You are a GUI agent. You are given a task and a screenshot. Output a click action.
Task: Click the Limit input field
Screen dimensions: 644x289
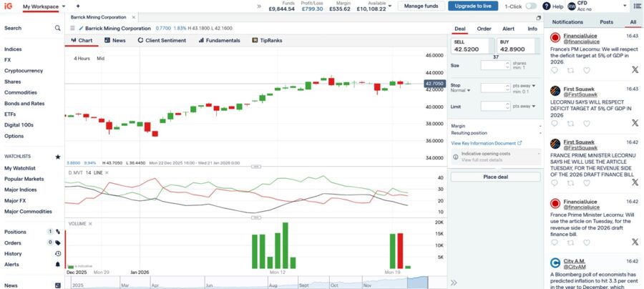pos(493,106)
